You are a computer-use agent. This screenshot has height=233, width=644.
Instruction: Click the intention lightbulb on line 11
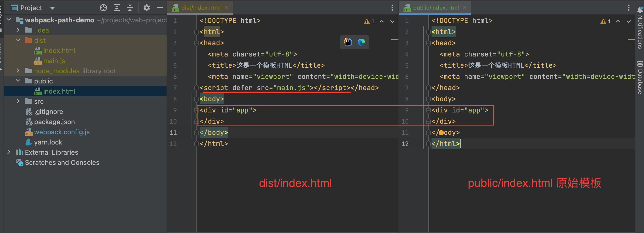441,133
